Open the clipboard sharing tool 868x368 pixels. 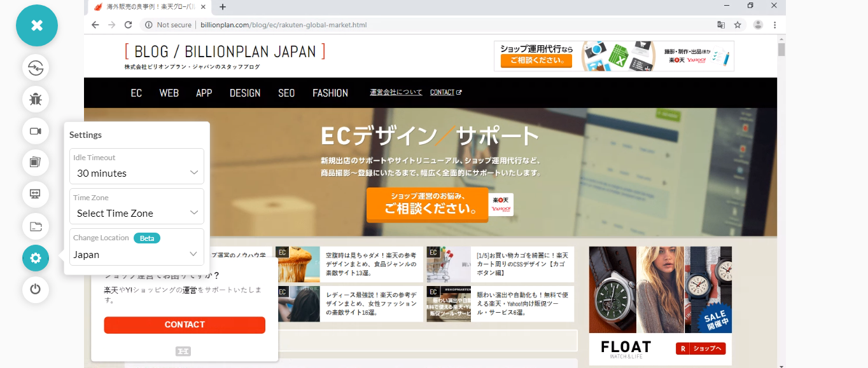[36, 163]
